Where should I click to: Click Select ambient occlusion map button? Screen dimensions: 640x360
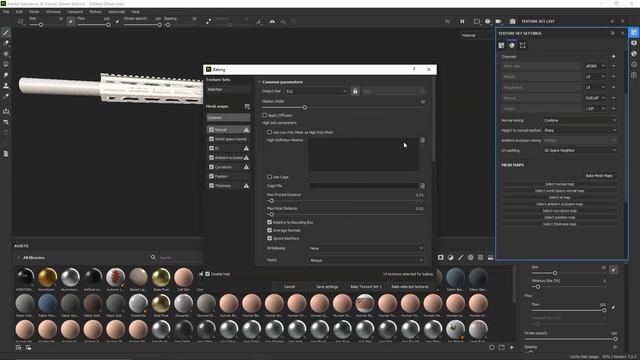[560, 204]
